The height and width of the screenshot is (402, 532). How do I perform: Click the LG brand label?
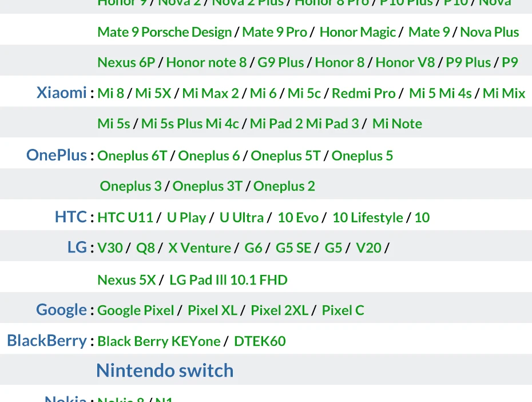(77, 247)
